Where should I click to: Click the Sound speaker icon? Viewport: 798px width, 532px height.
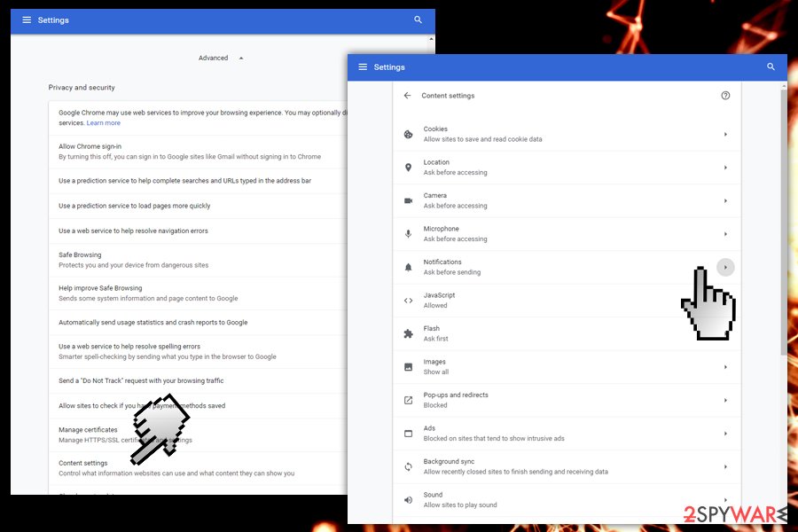[x=408, y=500]
